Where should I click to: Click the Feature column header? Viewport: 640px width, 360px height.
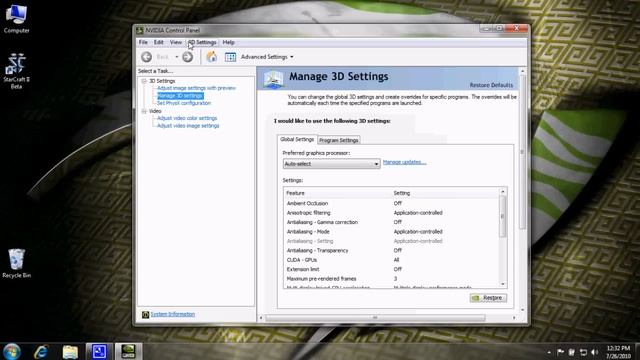[x=338, y=193]
